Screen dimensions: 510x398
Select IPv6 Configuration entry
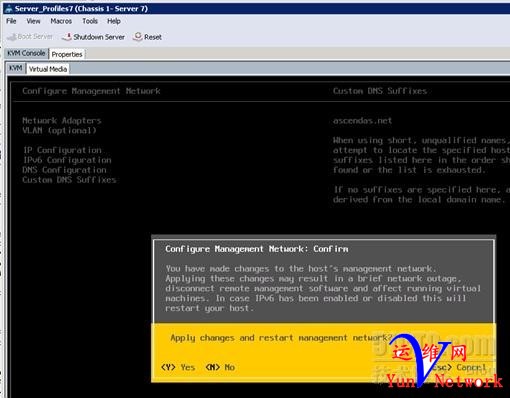coord(67,160)
